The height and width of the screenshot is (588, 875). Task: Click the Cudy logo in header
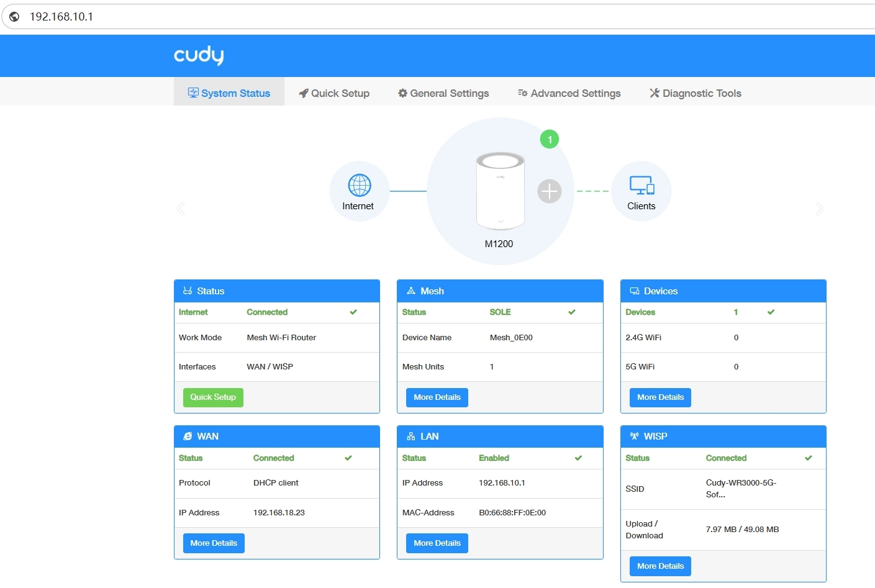click(x=199, y=55)
